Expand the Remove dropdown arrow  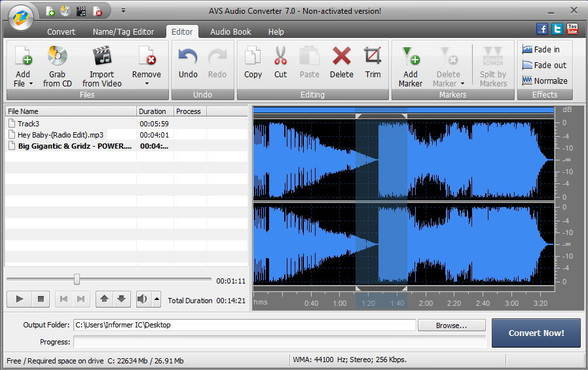click(x=147, y=84)
